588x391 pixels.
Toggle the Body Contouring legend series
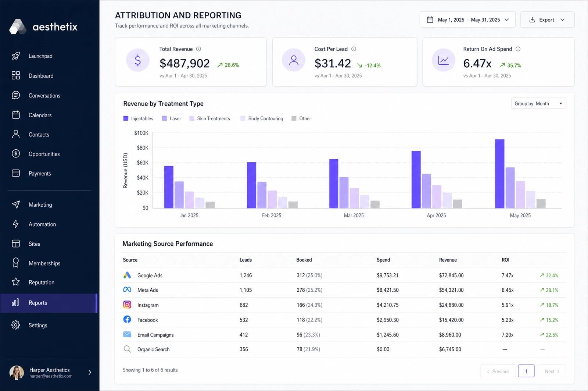pyautogui.click(x=262, y=118)
